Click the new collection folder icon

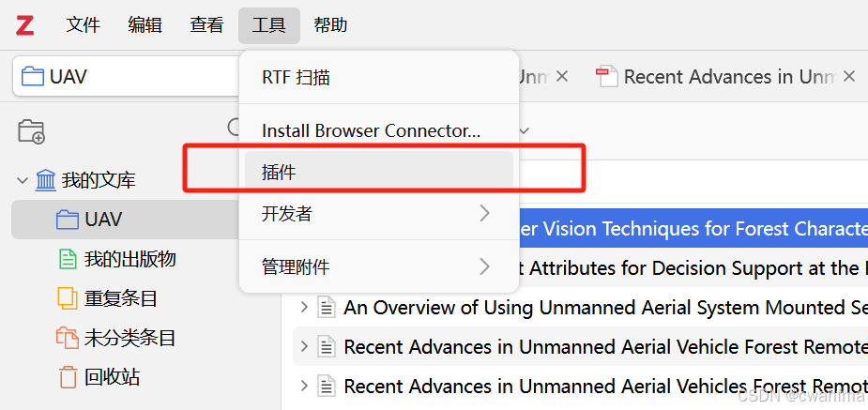(32, 131)
